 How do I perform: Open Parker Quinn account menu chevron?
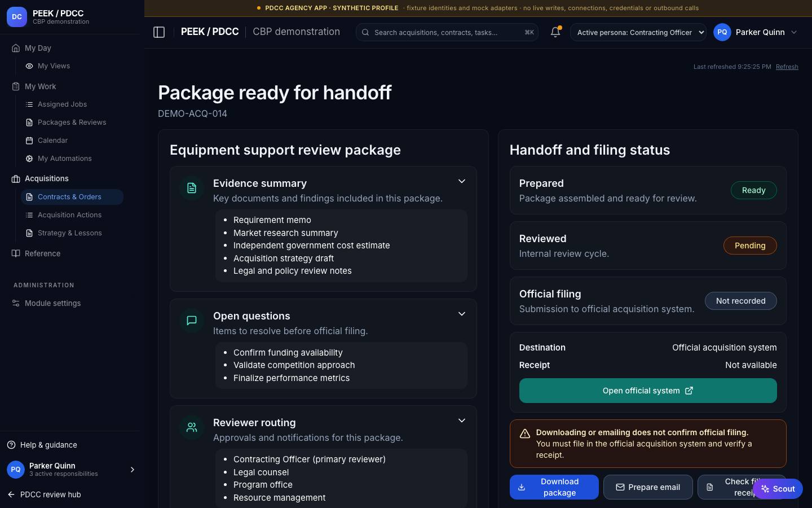794,32
